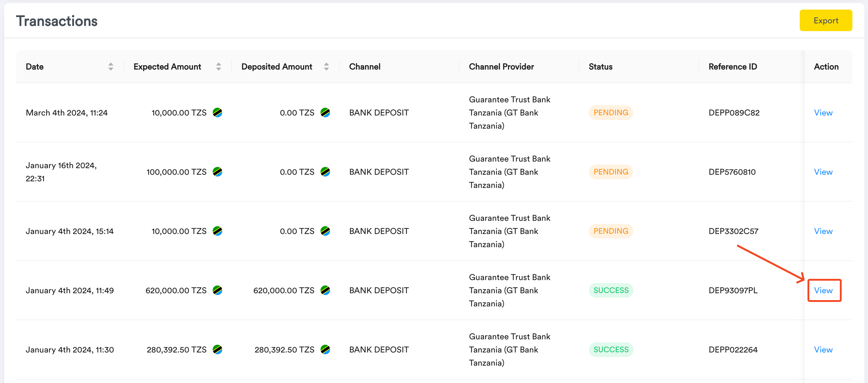Image resolution: width=868 pixels, height=383 pixels.
Task: Click the SUCCESS badge for DEP93097PL
Action: [611, 290]
